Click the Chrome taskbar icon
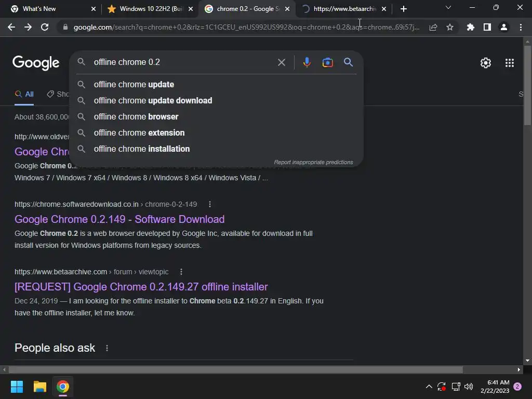Viewport: 532px width, 399px height. point(63,387)
